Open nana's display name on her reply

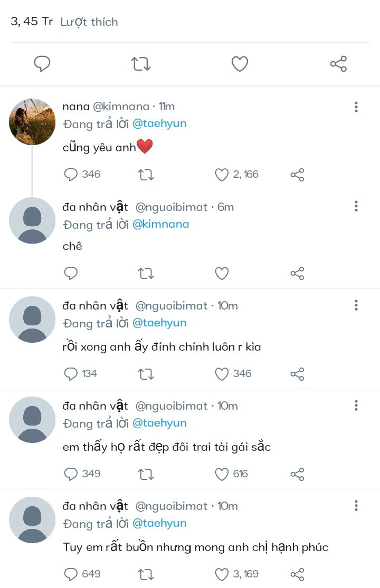pos(76,107)
